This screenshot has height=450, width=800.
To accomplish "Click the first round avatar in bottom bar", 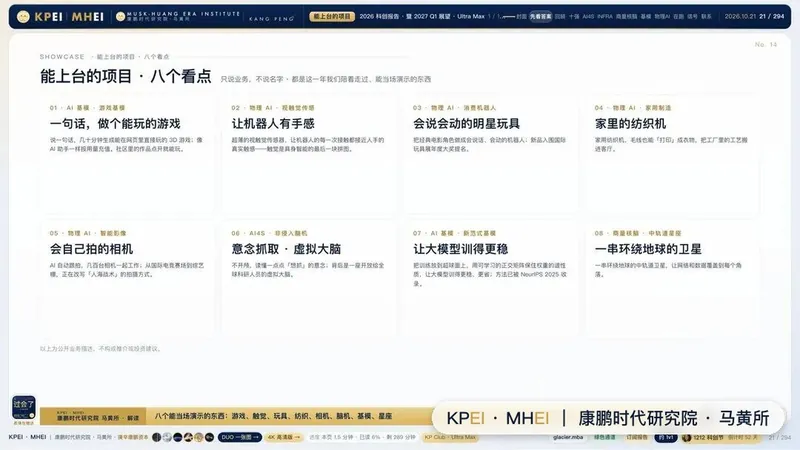I will (x=157, y=437).
